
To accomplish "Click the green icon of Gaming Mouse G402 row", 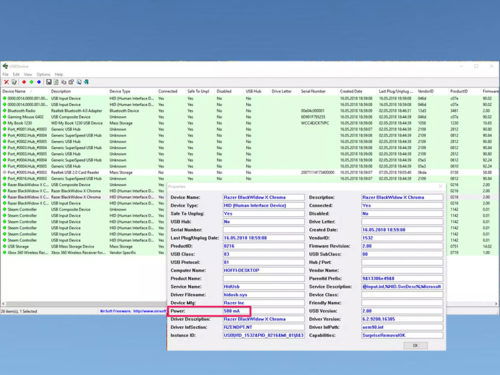I will click(x=5, y=117).
